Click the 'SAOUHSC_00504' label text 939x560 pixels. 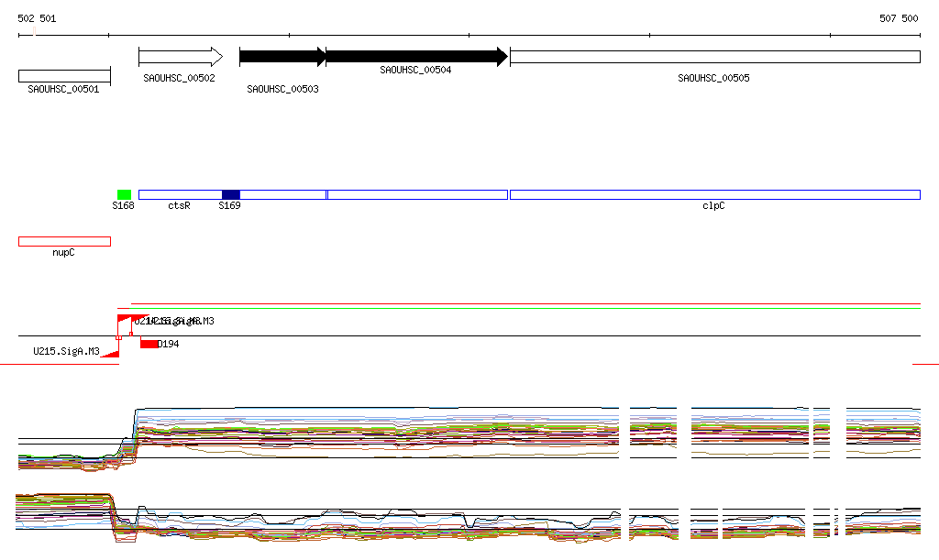tap(415, 70)
